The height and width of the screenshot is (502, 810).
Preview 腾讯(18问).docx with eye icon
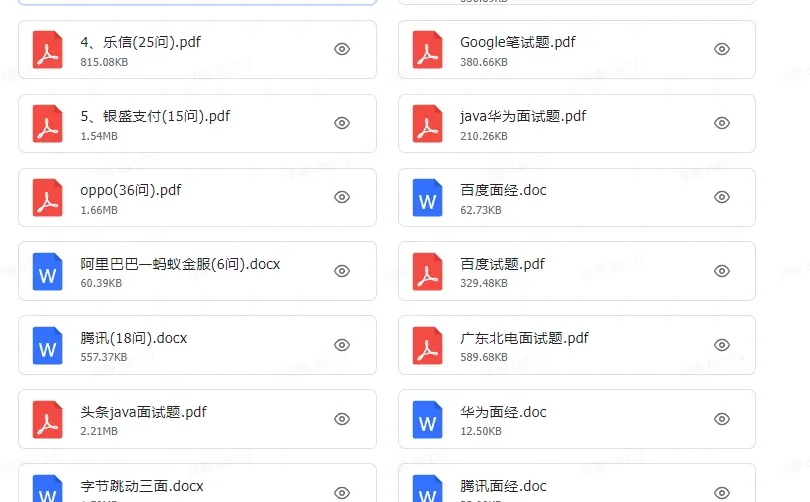click(x=342, y=344)
